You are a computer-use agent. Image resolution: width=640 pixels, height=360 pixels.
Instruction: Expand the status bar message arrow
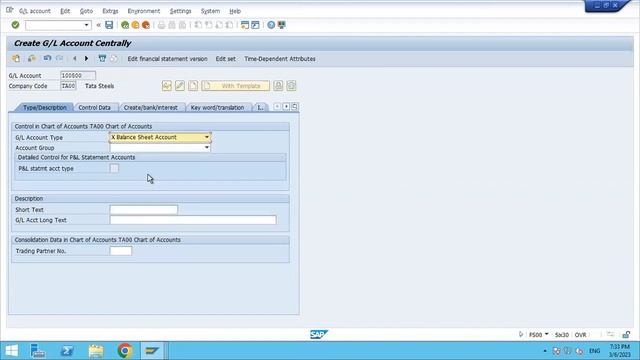(x=521, y=335)
